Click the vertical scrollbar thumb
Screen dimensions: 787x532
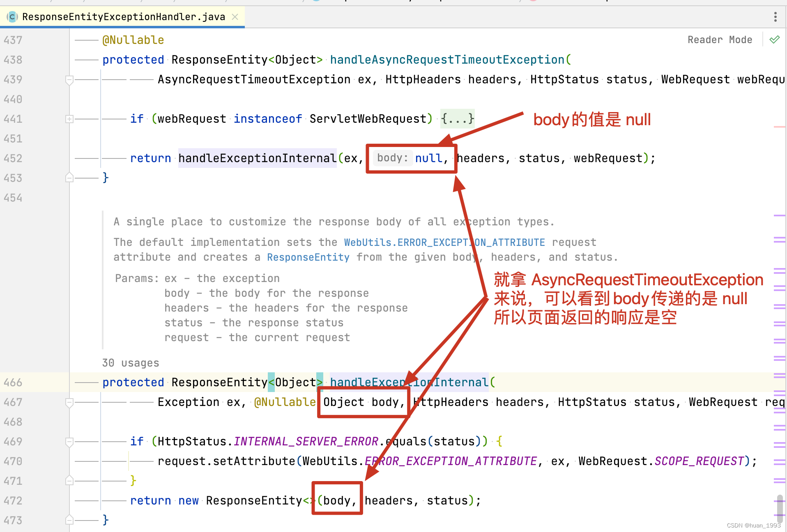tap(779, 508)
